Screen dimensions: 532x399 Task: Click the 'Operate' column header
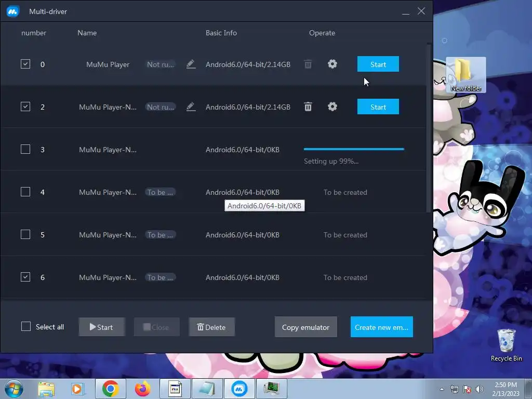(322, 33)
